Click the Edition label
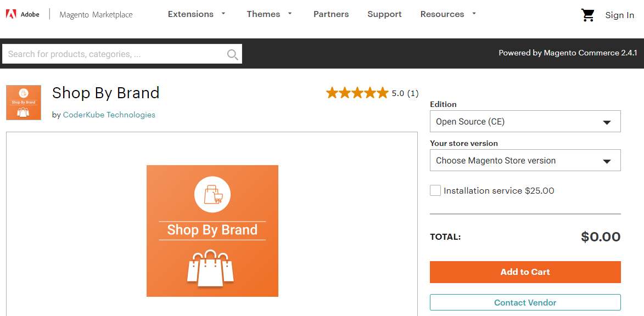Viewport: 644px width, 316px height. (x=443, y=104)
